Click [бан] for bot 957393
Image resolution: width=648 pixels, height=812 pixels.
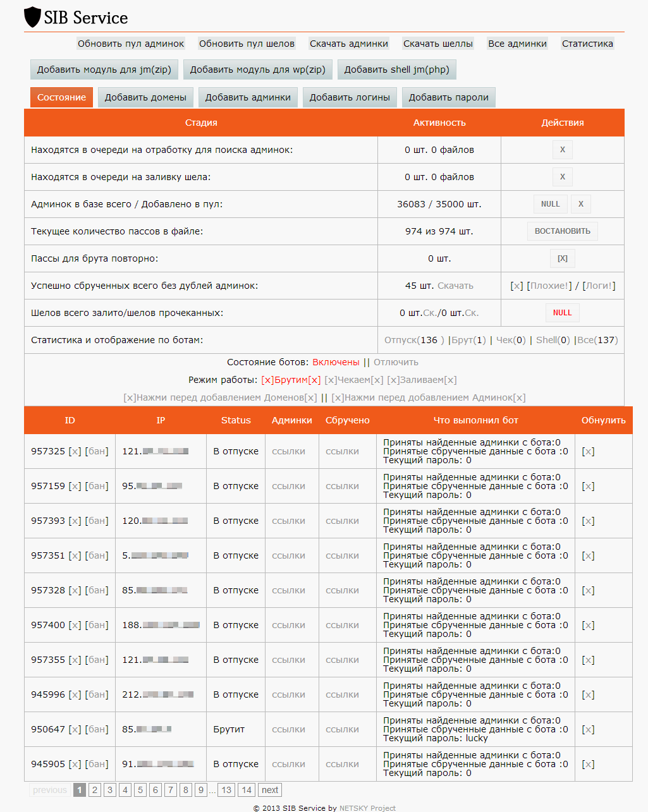(97, 521)
